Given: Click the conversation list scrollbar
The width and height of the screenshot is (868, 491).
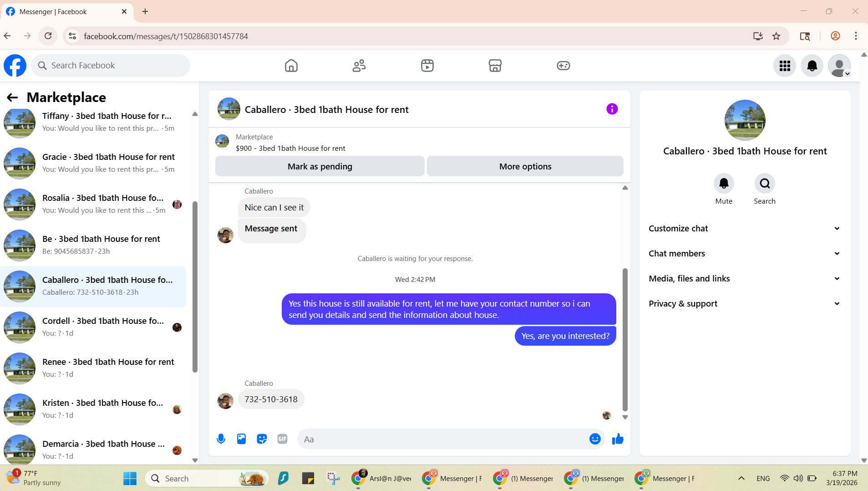Looking at the screenshot, I should pos(195,287).
